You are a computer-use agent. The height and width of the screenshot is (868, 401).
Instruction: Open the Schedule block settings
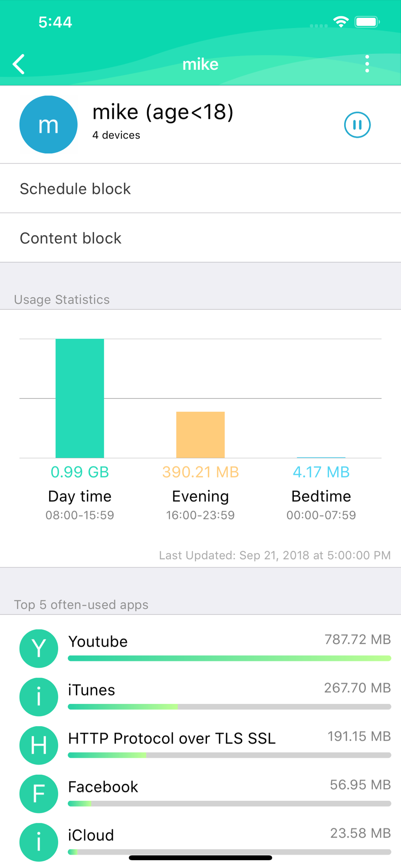click(x=75, y=189)
